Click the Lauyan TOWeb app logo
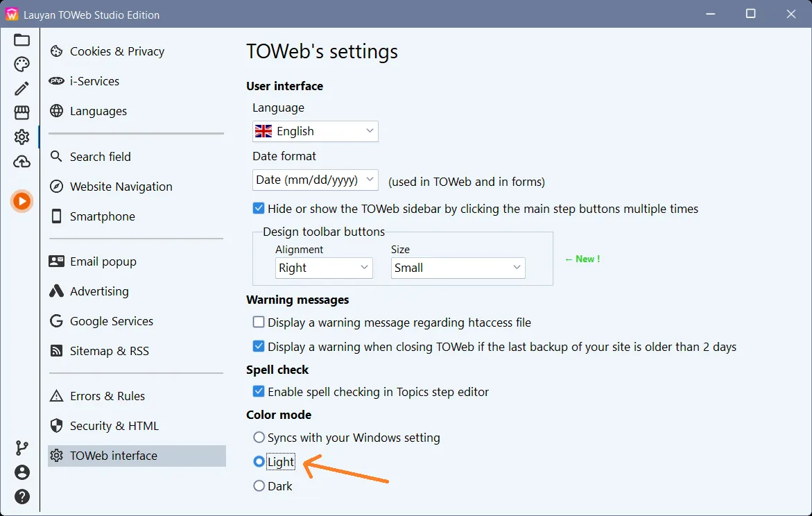812x516 pixels. [12, 15]
